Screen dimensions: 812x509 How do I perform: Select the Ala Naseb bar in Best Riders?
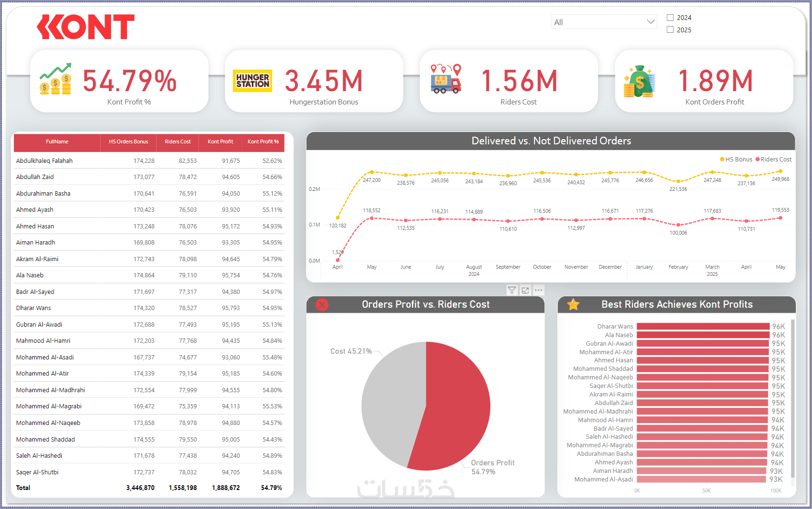703,335
